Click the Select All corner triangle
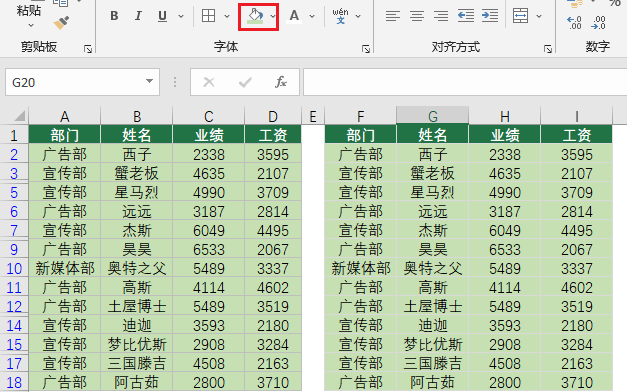 (x=19, y=116)
